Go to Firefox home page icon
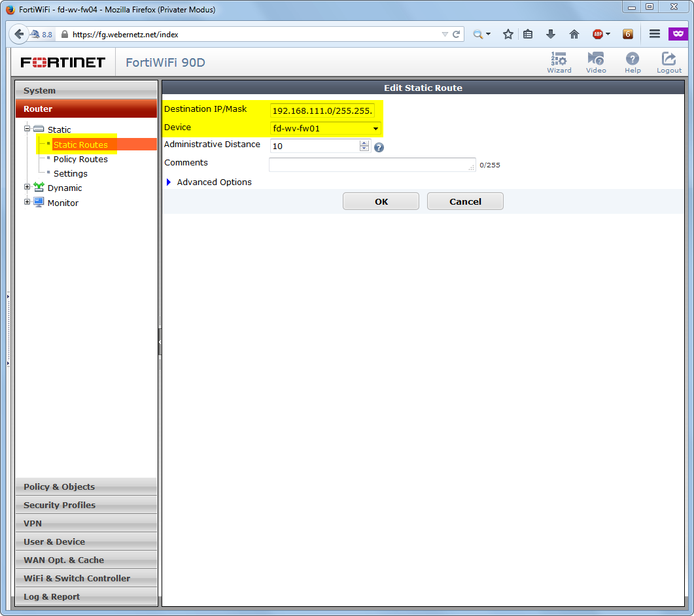694x616 pixels. pyautogui.click(x=574, y=34)
